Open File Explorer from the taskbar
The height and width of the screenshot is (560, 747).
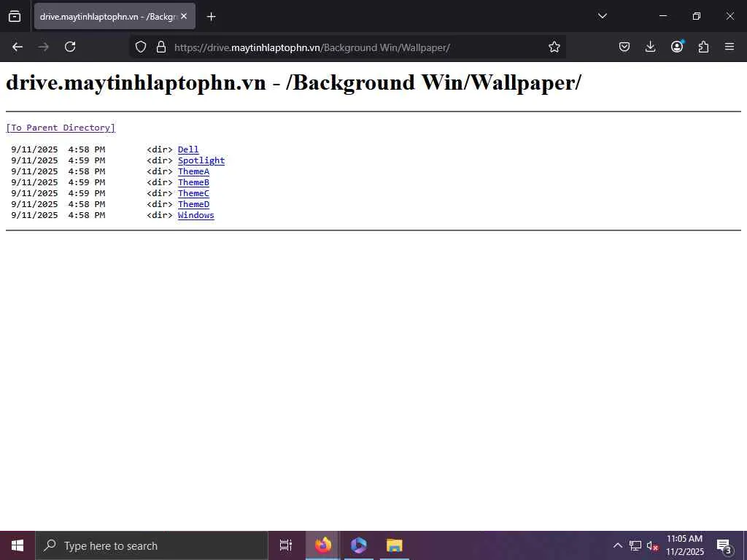[395, 545]
